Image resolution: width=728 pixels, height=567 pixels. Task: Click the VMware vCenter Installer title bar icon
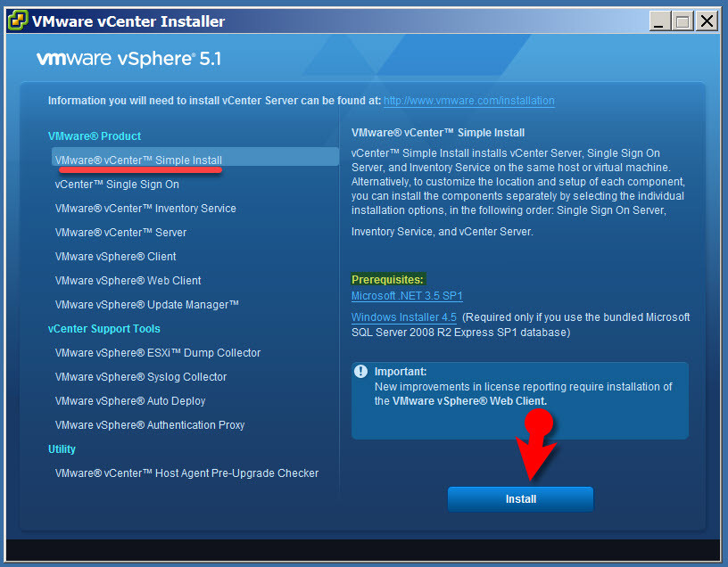tap(18, 21)
